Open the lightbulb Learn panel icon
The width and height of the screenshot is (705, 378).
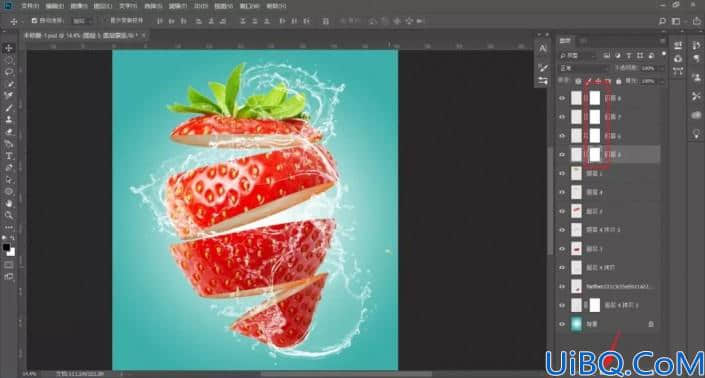[x=696, y=134]
